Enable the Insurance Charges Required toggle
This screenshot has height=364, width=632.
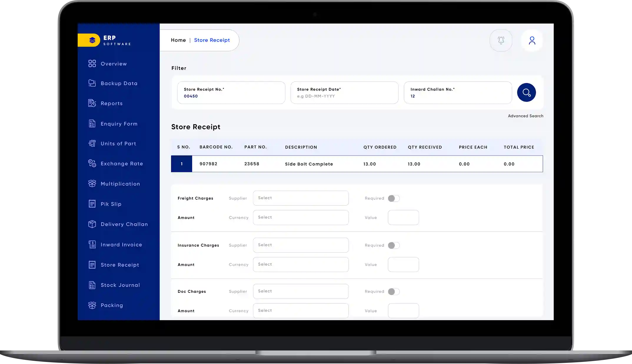tap(394, 245)
